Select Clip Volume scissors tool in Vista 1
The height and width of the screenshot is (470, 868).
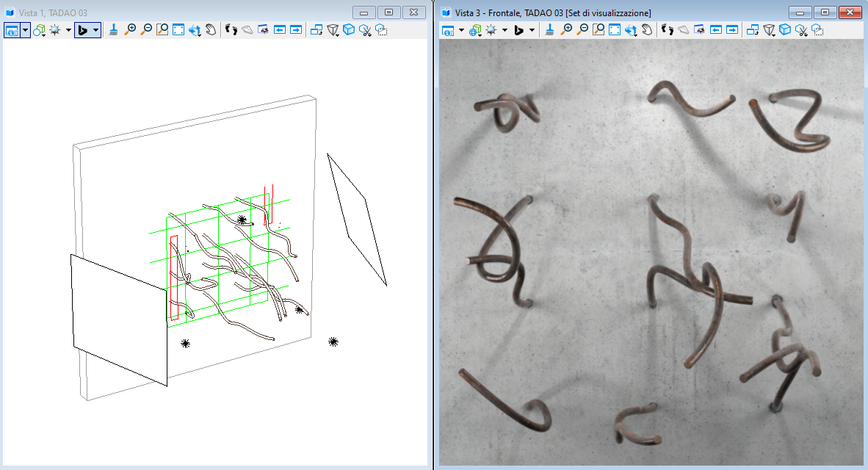tap(365, 30)
